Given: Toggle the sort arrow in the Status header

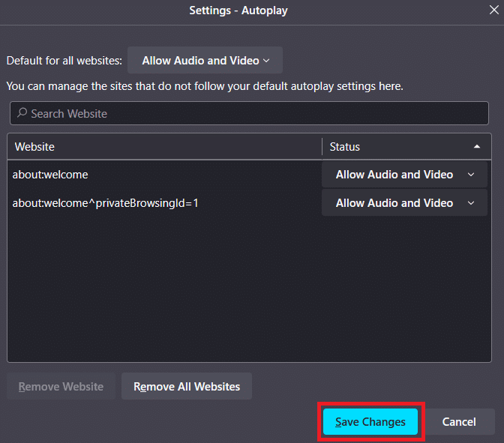Looking at the screenshot, I should pyautogui.click(x=477, y=147).
